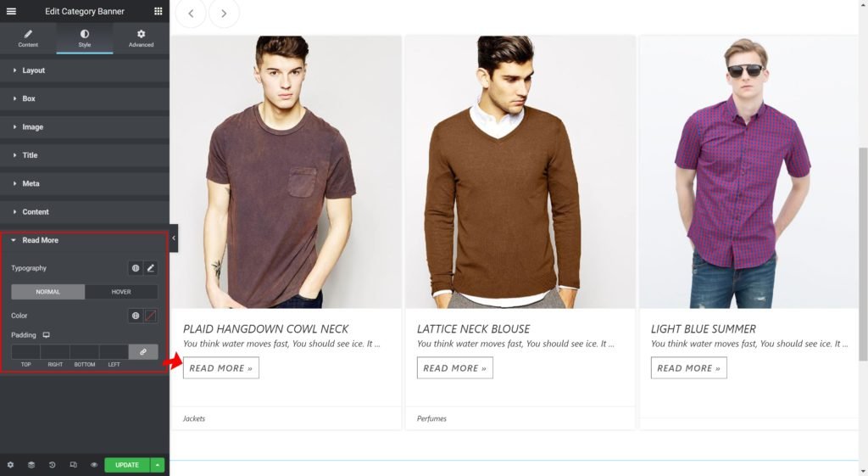Switch to Responsive Mode icon
Screen dimensions: 868x476
pos(73,465)
